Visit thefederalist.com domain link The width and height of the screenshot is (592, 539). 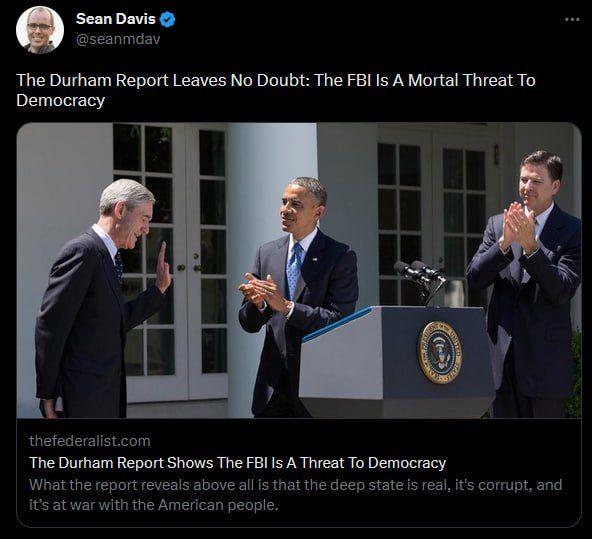click(x=90, y=441)
